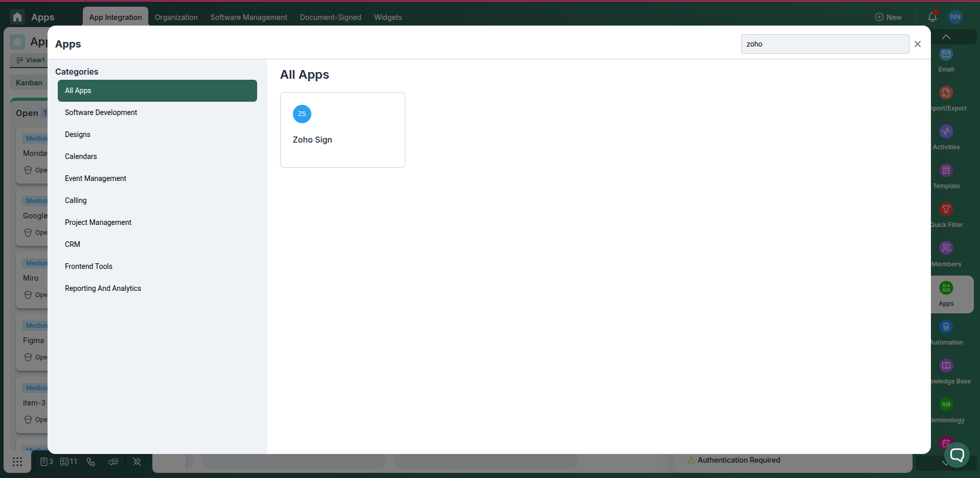
Task: Start a call with the phone icon
Action: click(90, 462)
